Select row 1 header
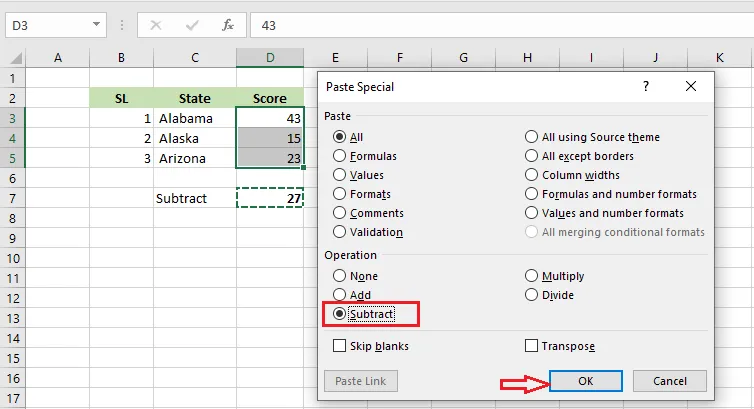 (13, 78)
